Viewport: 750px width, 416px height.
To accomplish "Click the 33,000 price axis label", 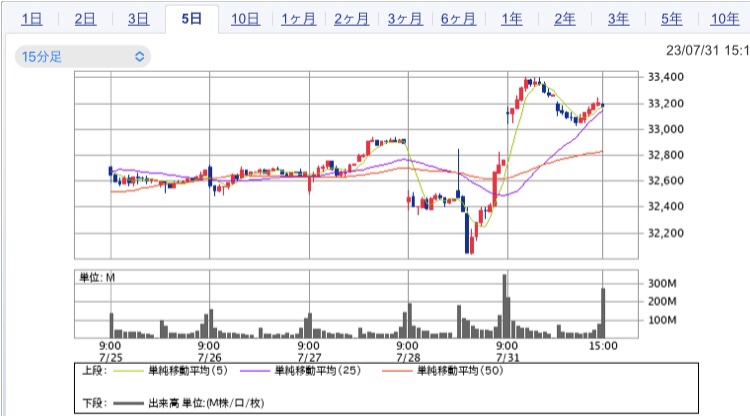I will pyautogui.click(x=665, y=129).
